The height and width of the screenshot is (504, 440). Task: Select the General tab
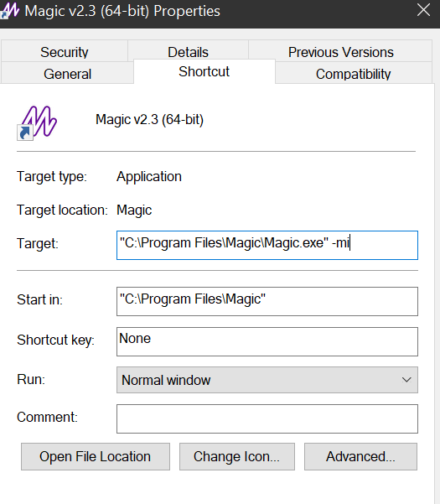67,73
